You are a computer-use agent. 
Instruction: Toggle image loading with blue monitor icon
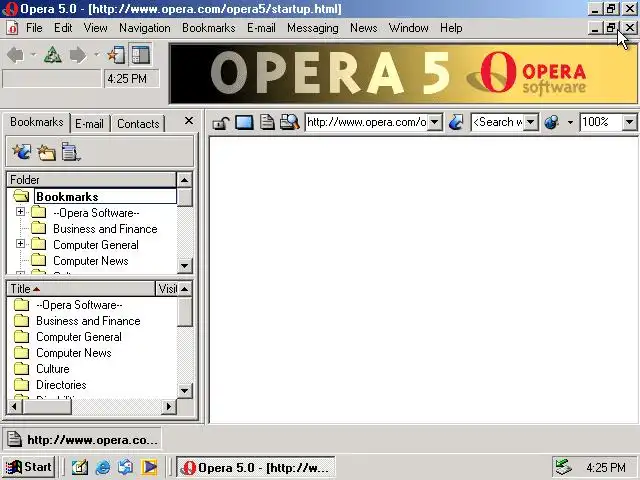pos(244,122)
